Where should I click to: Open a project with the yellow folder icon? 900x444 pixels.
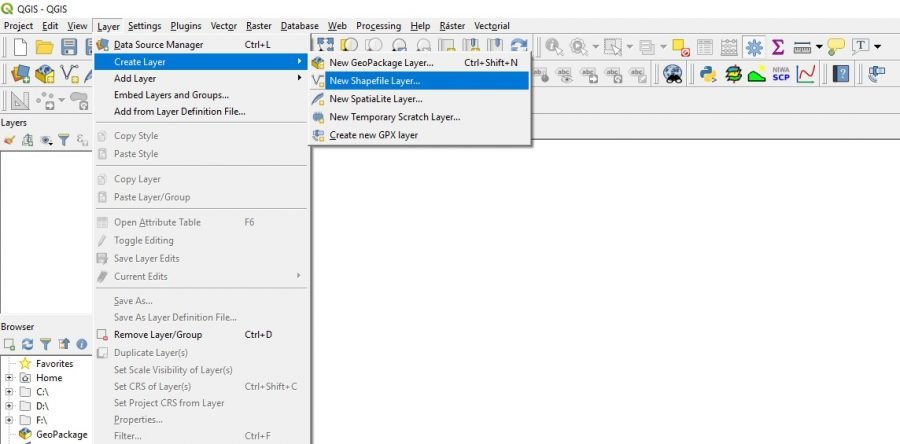point(44,47)
